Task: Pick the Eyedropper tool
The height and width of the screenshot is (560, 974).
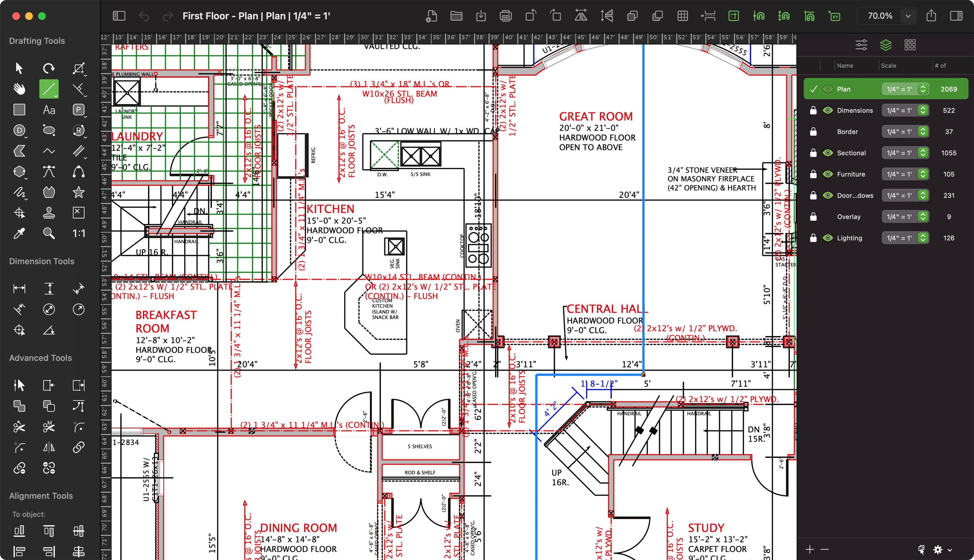Action: click(19, 233)
